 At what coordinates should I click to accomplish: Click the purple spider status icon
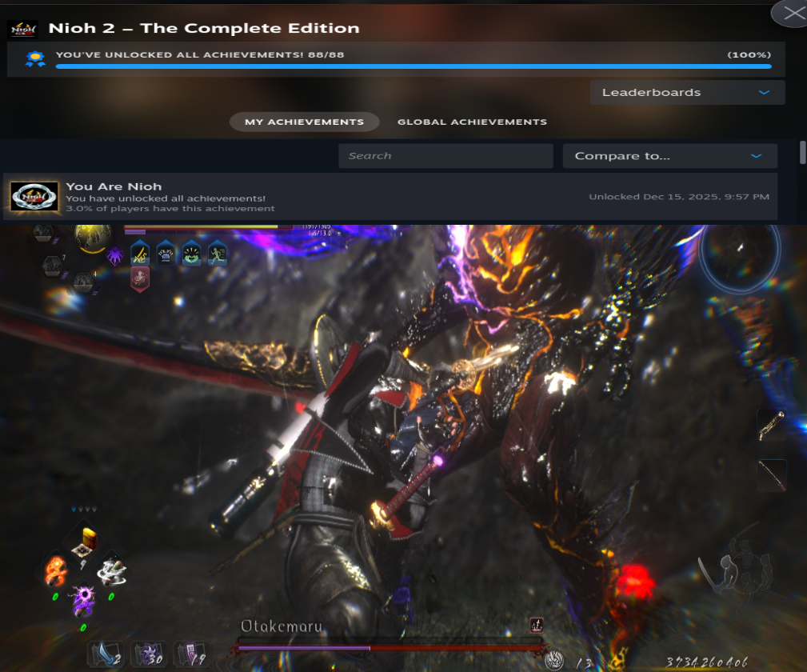[x=114, y=255]
